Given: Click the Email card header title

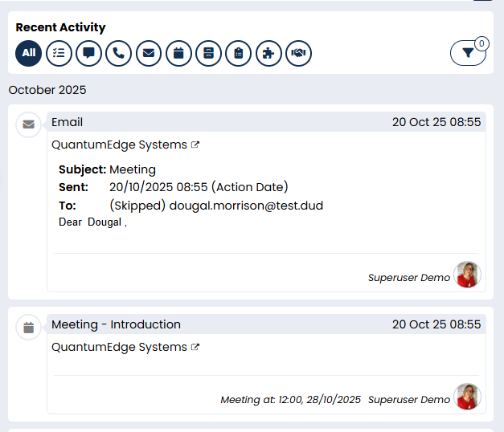Looking at the screenshot, I should [x=68, y=122].
